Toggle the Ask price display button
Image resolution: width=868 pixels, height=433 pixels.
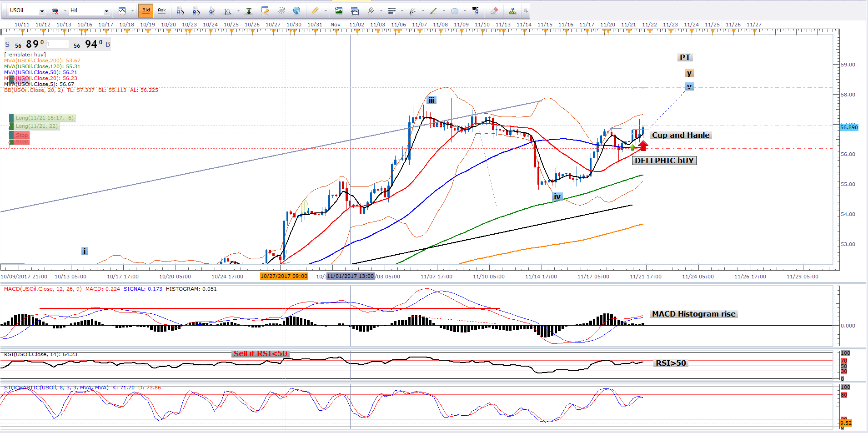tap(162, 10)
